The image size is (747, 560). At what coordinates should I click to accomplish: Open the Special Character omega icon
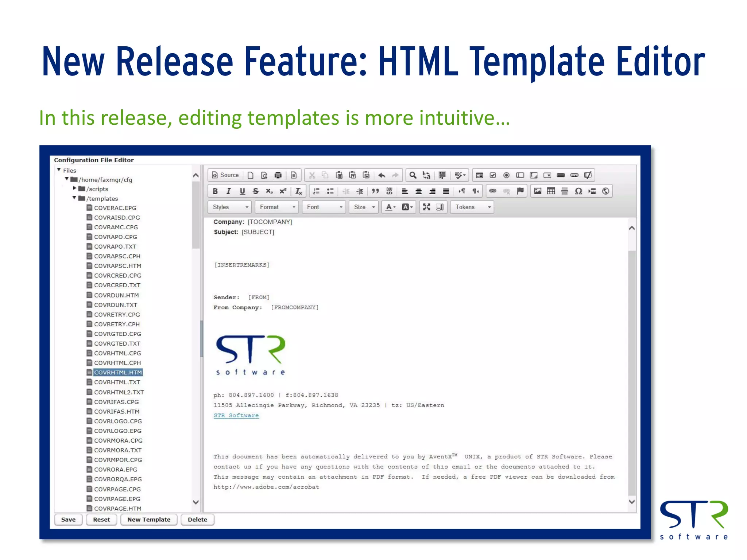pyautogui.click(x=578, y=191)
